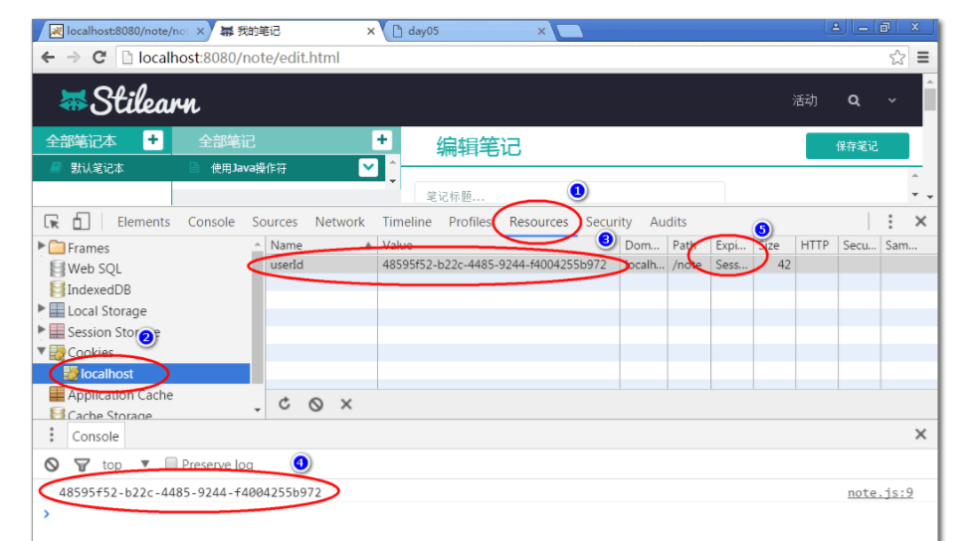Select the 使用Java操作符 note

(x=249, y=168)
